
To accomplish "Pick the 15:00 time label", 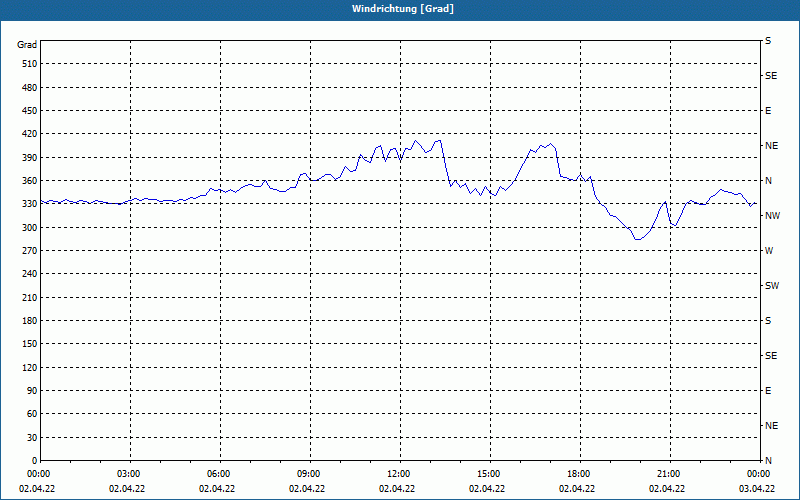I will [490, 474].
